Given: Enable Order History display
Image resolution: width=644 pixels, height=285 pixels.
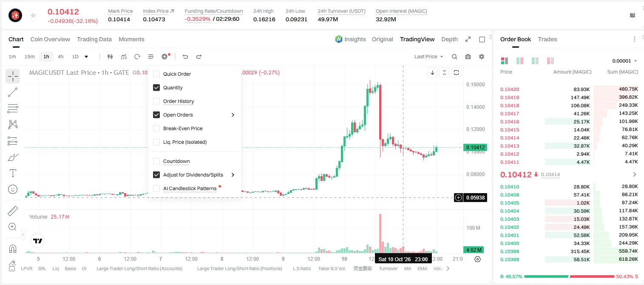Looking at the screenshot, I should click(156, 101).
